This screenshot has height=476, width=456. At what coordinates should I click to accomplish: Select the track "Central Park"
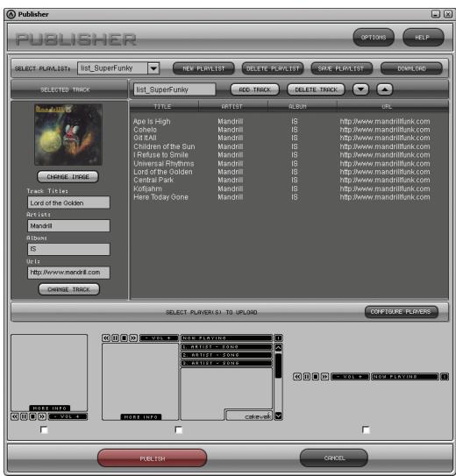coord(153,180)
